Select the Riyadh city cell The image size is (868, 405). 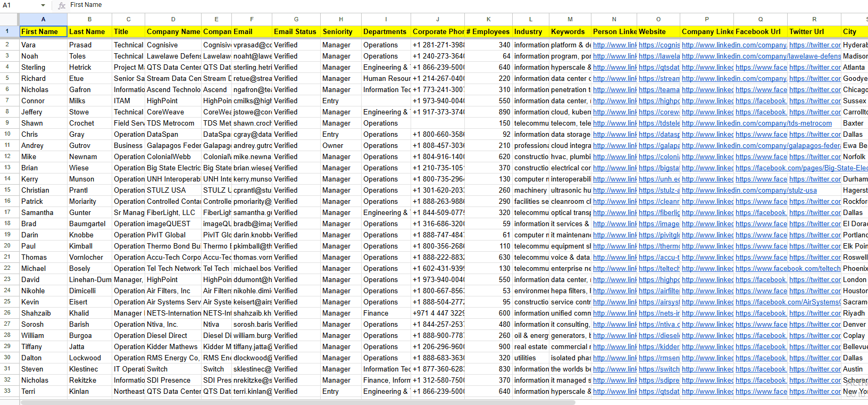pyautogui.click(x=854, y=313)
